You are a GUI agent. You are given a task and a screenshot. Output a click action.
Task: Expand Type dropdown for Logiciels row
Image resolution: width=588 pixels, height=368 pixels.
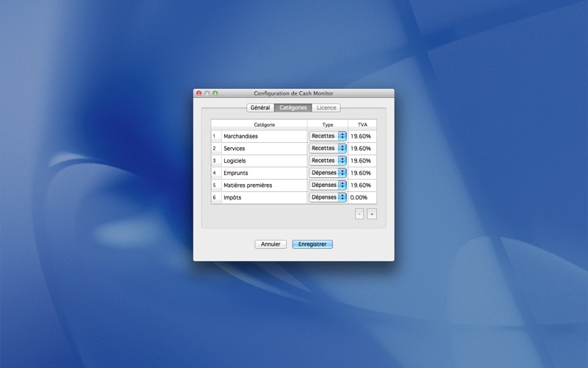tap(328, 160)
